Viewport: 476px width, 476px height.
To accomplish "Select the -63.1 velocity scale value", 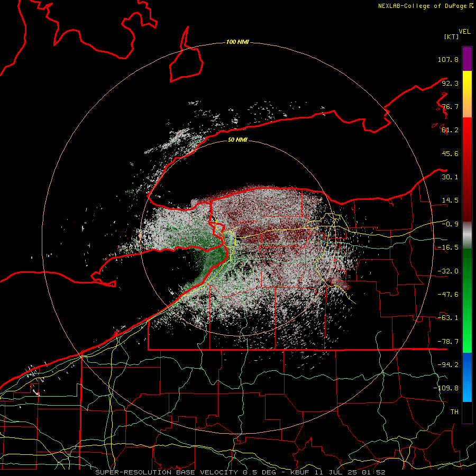I will pyautogui.click(x=448, y=318).
